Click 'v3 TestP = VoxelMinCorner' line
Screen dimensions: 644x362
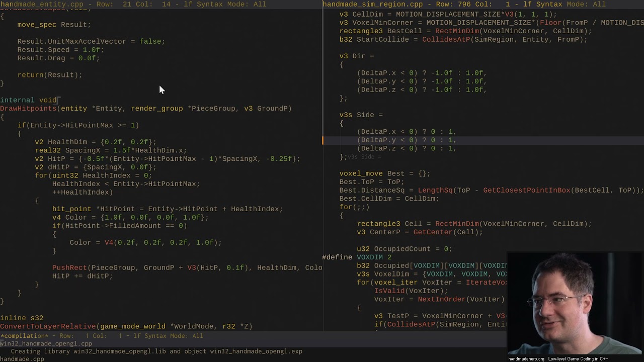[440, 316]
